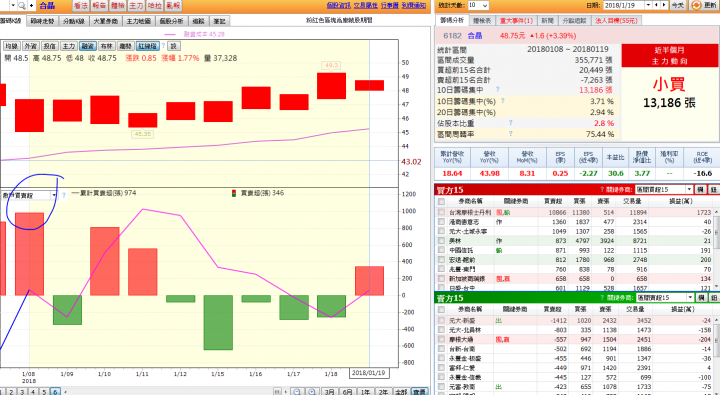Check the box for 元大-新盛 seller row
Image resolution: width=720 pixels, height=395 pixels.
click(x=441, y=320)
